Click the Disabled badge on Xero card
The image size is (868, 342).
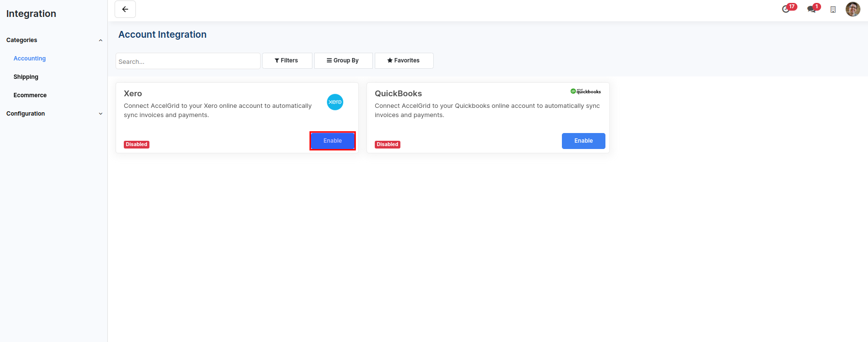[136, 145]
